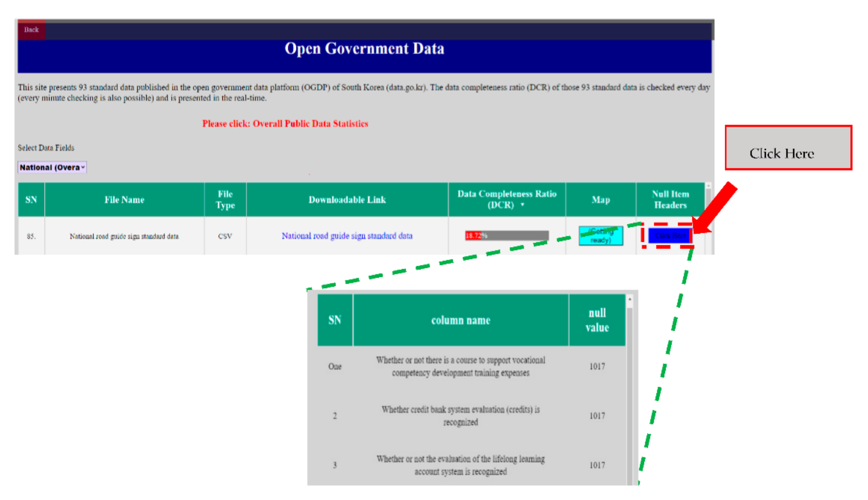Click the column name header in null table
Viewport: 868px width, 500px height.
pyautogui.click(x=461, y=320)
